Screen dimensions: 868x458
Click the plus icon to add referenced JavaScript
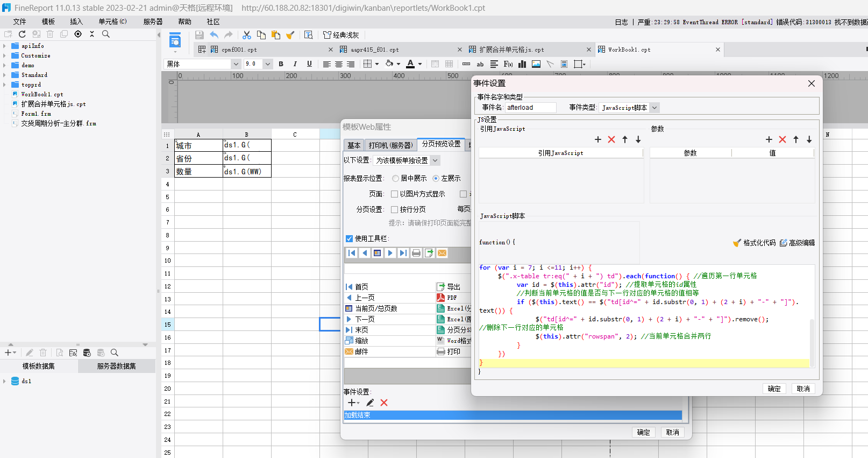click(598, 139)
